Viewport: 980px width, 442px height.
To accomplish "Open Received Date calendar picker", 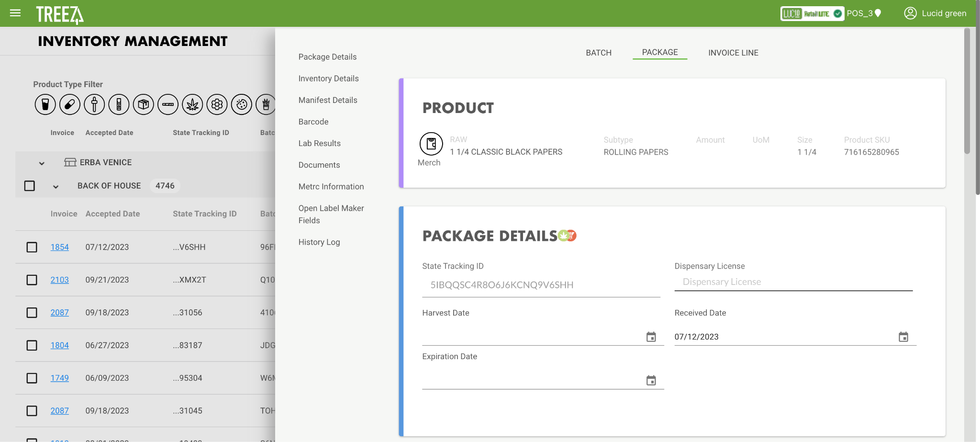I will [x=903, y=337].
